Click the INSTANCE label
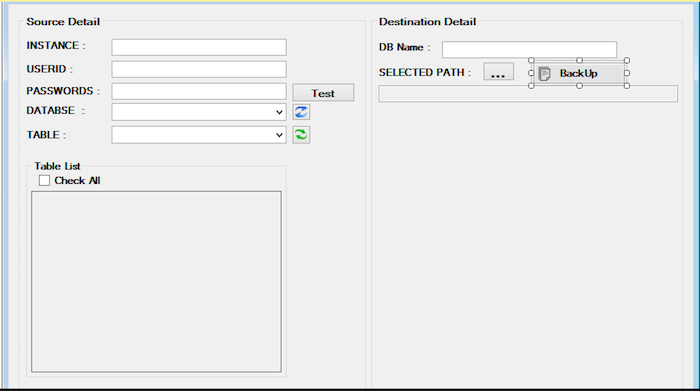This screenshot has height=391, width=700. coord(56,46)
